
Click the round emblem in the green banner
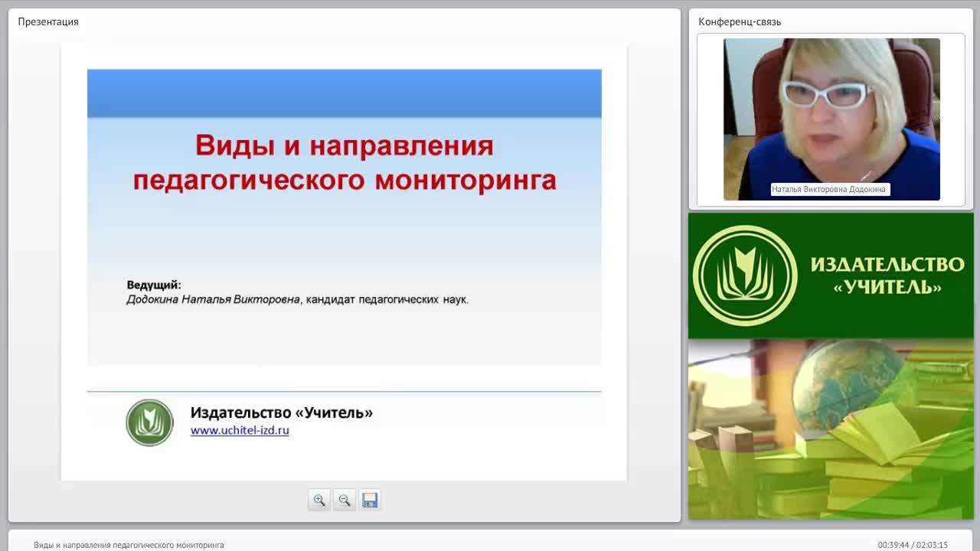coord(745,275)
